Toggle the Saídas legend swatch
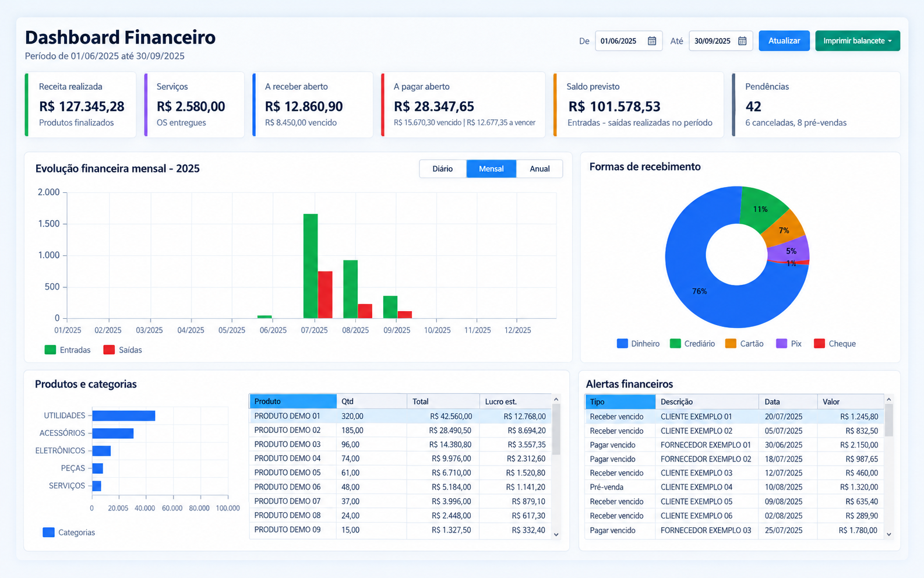 (109, 350)
